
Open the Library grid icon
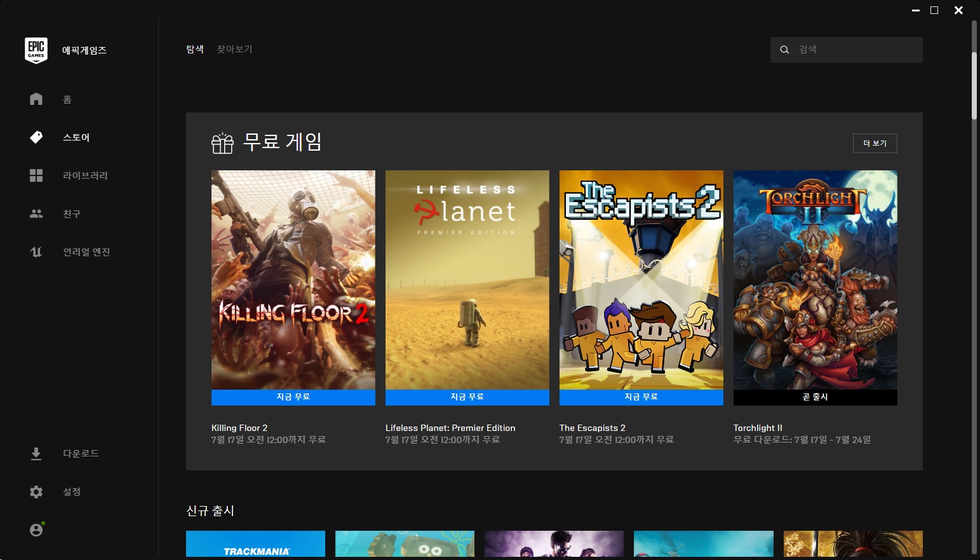point(36,175)
